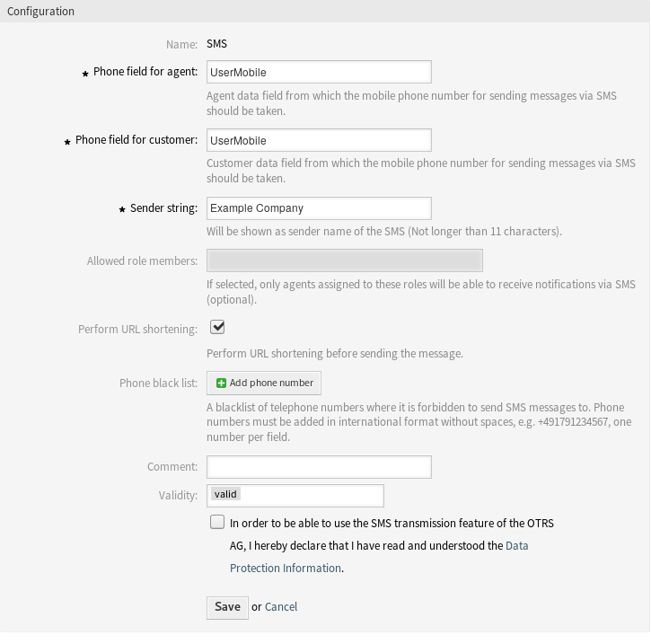Screen dimensions: 651x644
Task: Click the 'Perform URL shortening:' label
Action: (137, 329)
